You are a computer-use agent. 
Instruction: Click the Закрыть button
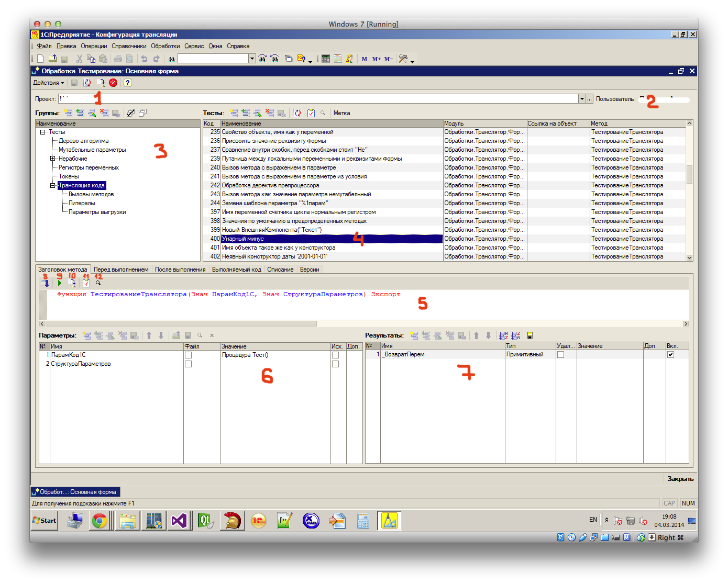[680, 479]
